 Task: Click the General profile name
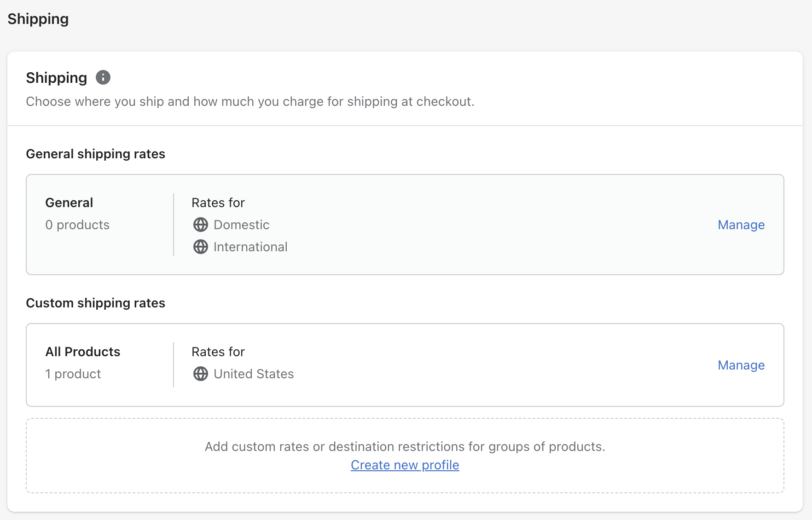pos(69,202)
